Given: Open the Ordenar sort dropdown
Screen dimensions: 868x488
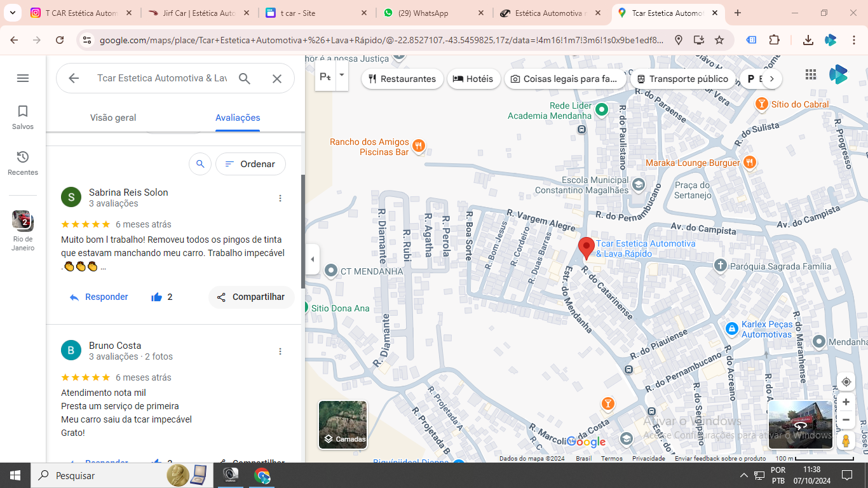Looking at the screenshot, I should click(x=250, y=164).
